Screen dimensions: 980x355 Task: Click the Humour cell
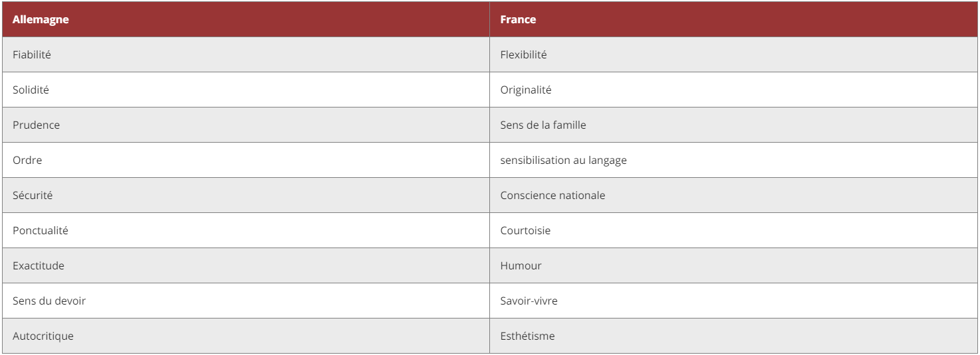click(734, 265)
